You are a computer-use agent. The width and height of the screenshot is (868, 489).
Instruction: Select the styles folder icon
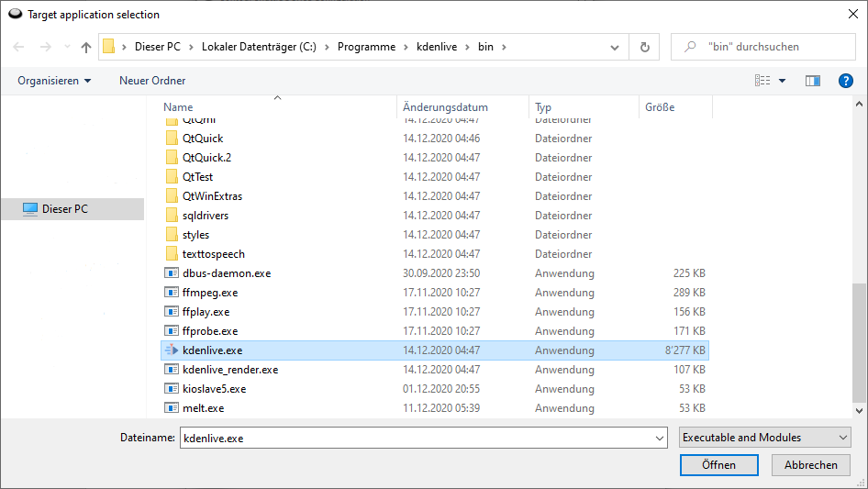pos(172,235)
